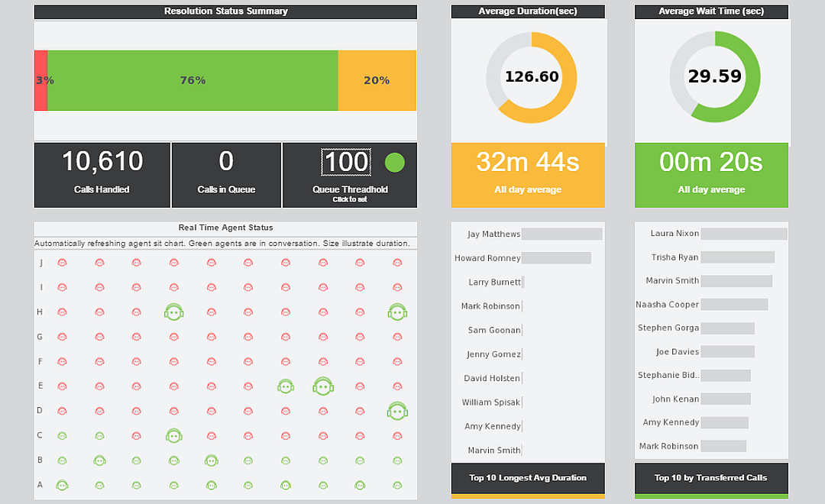This screenshot has height=504, width=825.
Task: Open the Top 10 Longest Avg Duration panel
Action: tap(528, 478)
